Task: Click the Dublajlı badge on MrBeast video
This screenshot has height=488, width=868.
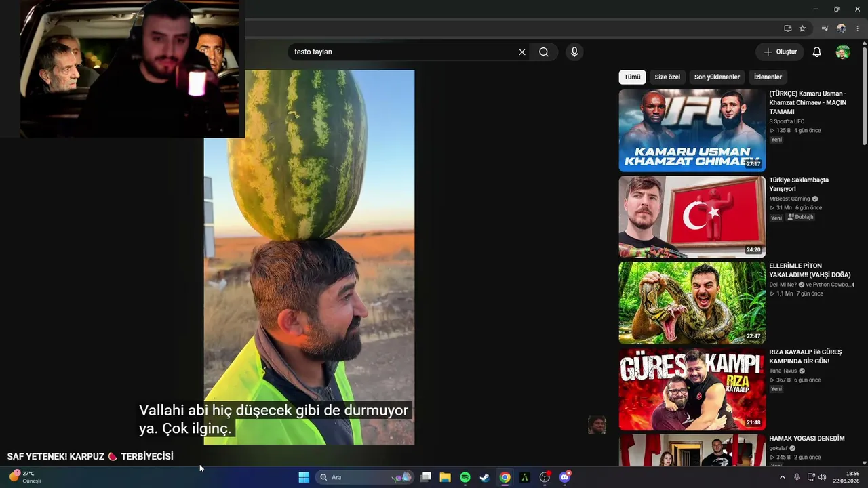Action: pos(800,218)
